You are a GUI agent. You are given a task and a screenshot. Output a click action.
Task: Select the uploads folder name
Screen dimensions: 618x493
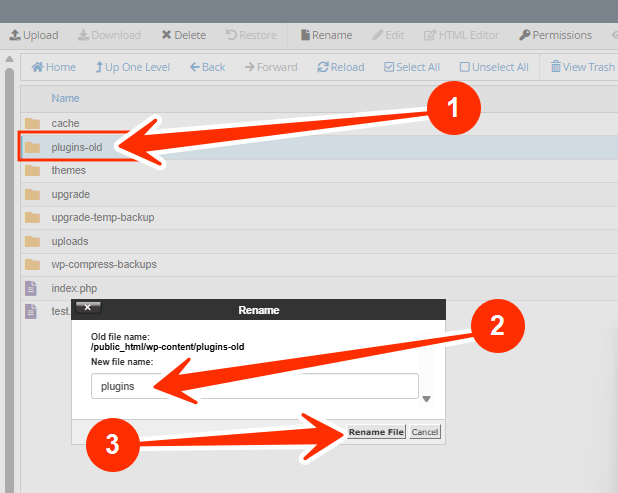click(x=70, y=241)
